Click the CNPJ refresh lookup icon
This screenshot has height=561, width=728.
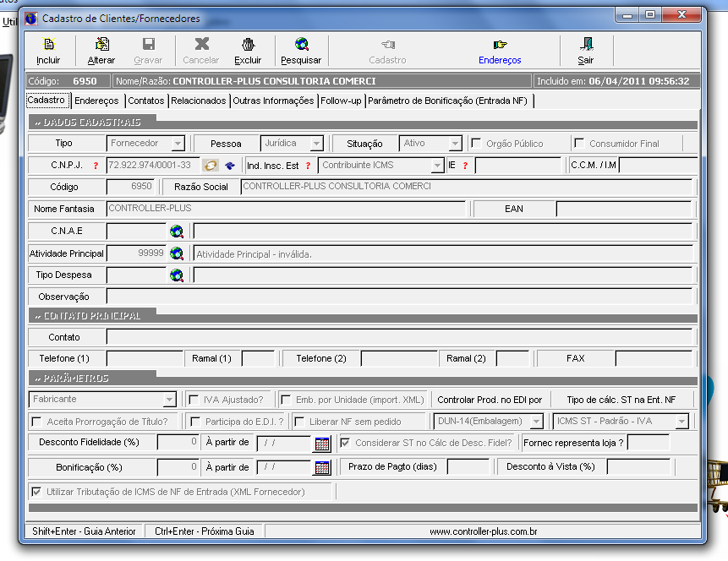pyautogui.click(x=211, y=166)
